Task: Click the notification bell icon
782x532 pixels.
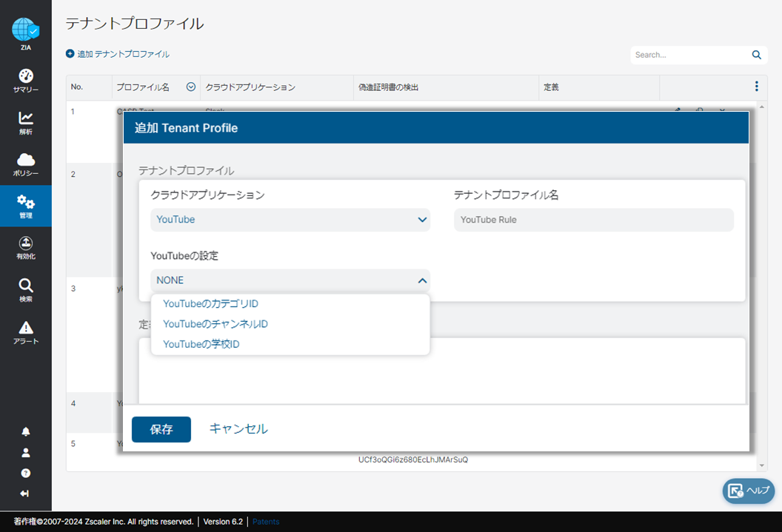Action: point(26,431)
